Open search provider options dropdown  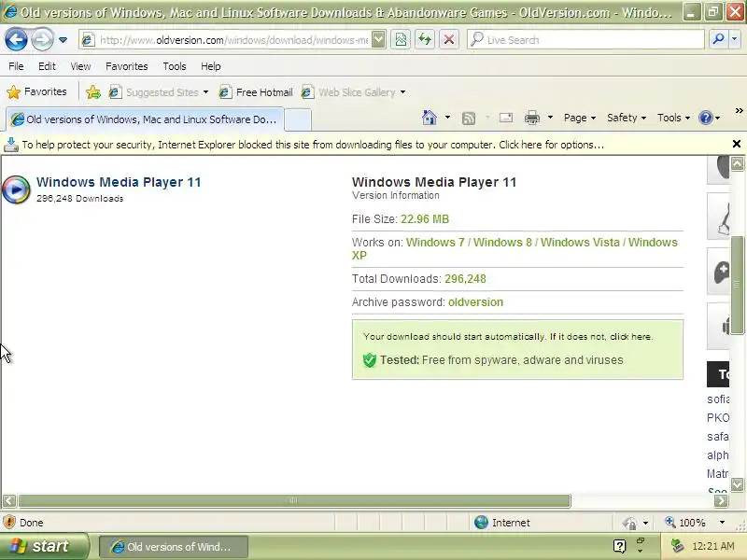pos(735,40)
